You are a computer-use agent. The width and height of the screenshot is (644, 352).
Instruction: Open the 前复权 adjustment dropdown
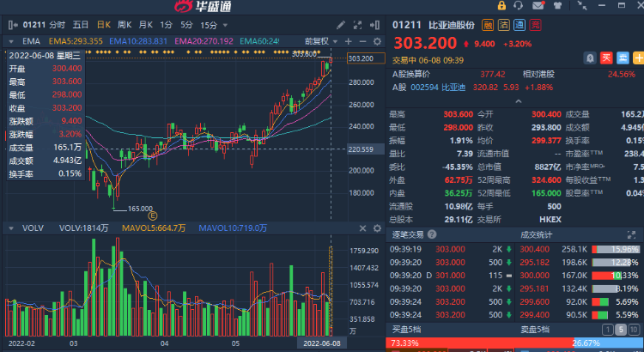click(x=321, y=41)
